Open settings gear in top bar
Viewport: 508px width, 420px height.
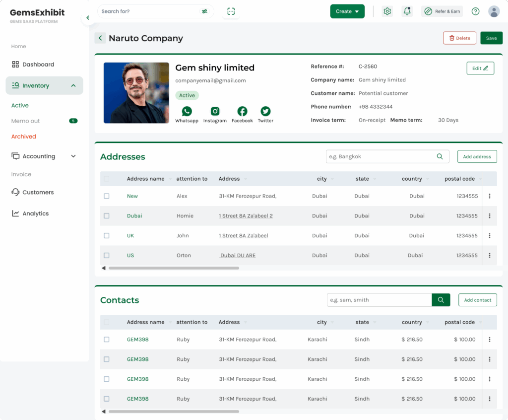[x=387, y=11]
